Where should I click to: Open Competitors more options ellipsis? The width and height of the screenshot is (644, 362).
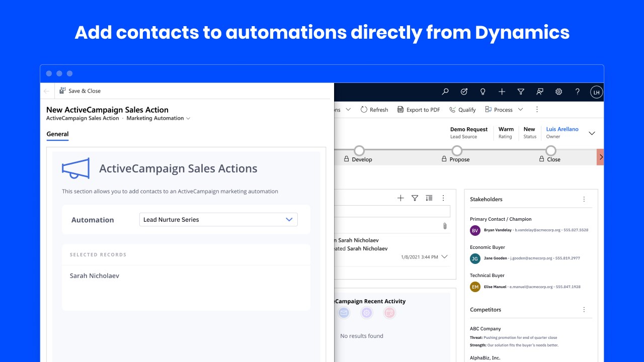584,310
